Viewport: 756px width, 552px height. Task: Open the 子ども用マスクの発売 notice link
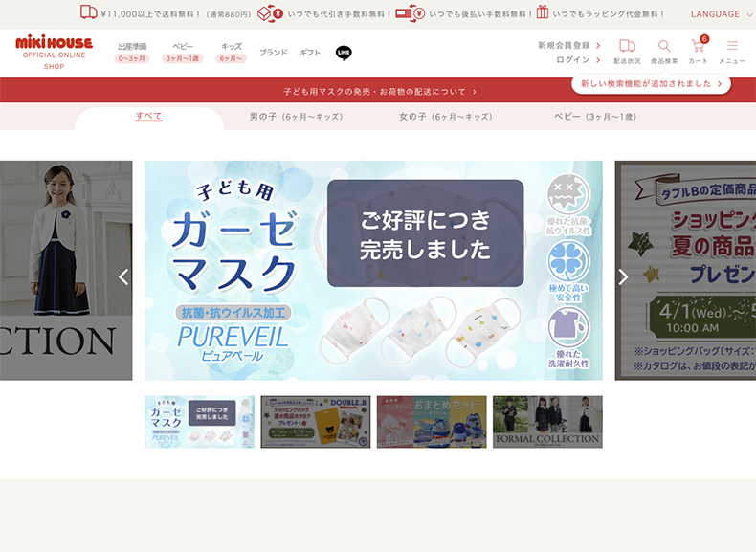pyautogui.click(x=380, y=92)
